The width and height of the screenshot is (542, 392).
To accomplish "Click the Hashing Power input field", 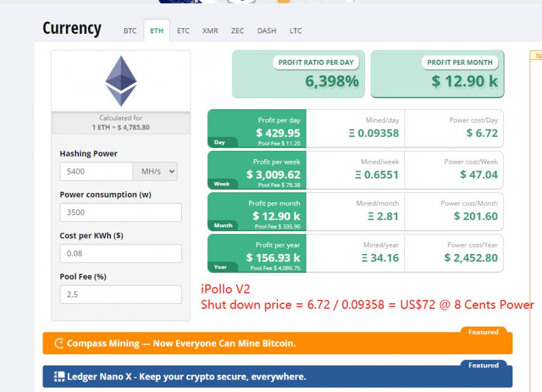I will pos(96,171).
